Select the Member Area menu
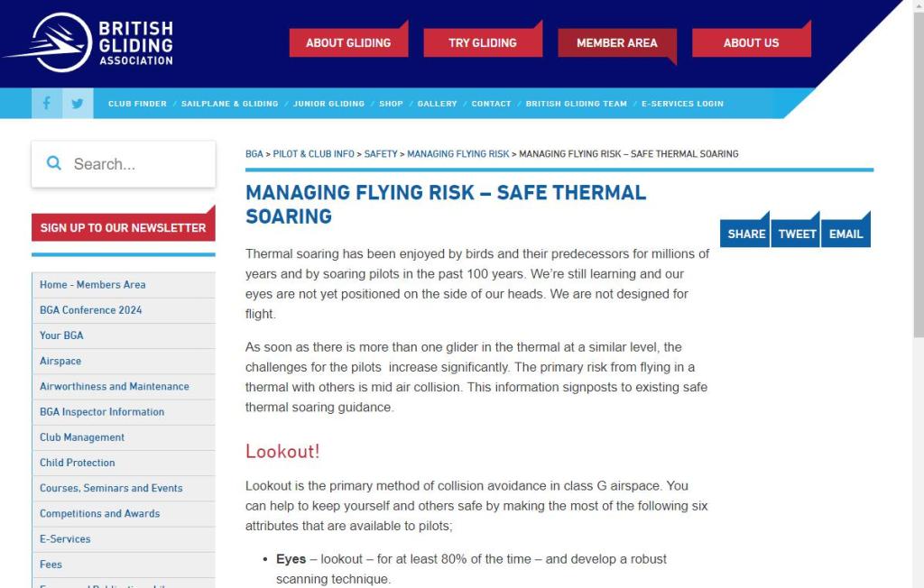 tap(616, 42)
